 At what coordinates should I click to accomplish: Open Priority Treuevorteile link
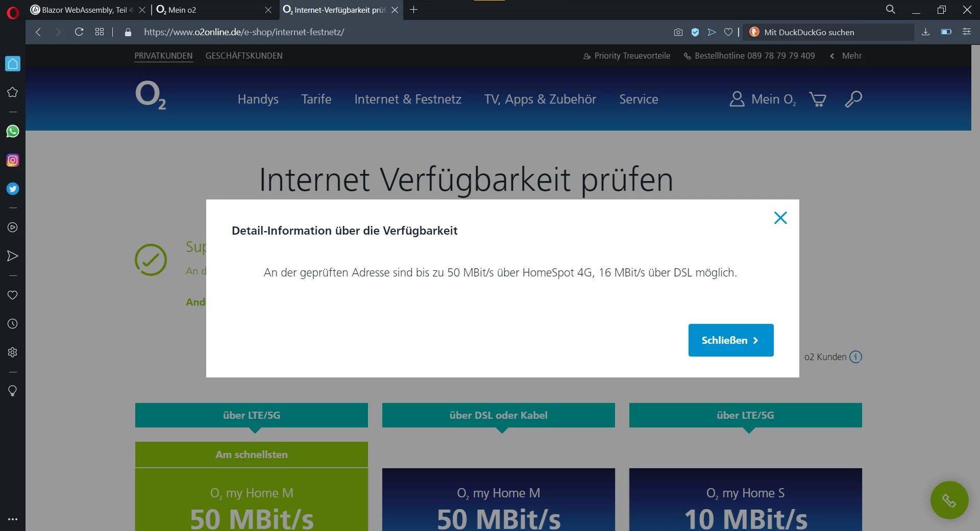[x=627, y=56]
